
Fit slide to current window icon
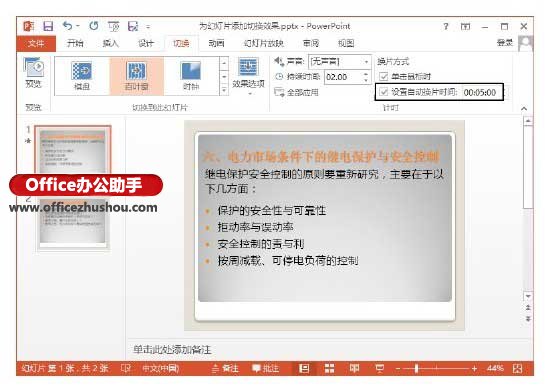click(x=518, y=368)
